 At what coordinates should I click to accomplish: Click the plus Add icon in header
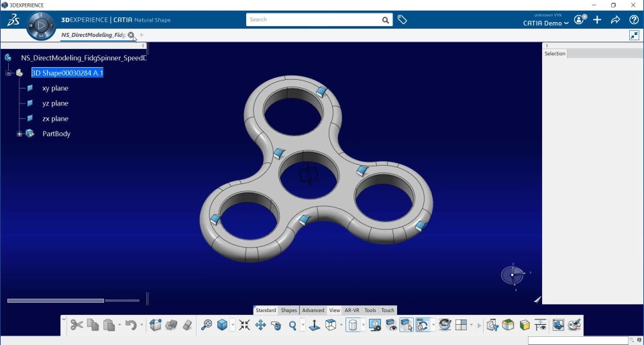[x=597, y=19]
